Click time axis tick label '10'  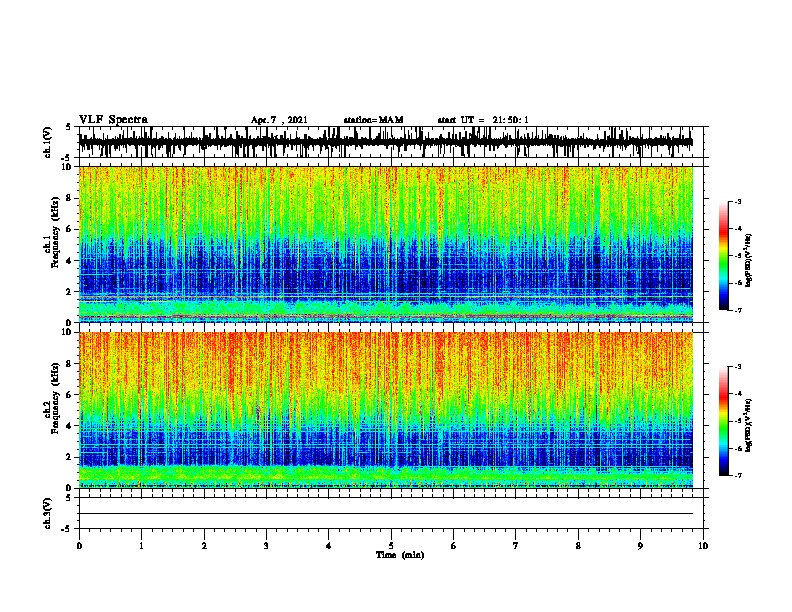tap(703, 546)
